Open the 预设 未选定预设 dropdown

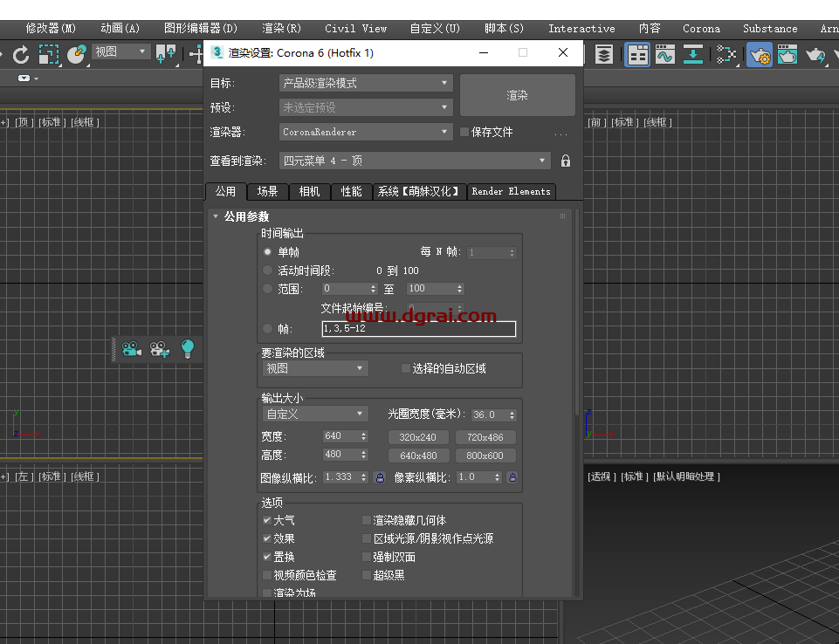coord(366,107)
